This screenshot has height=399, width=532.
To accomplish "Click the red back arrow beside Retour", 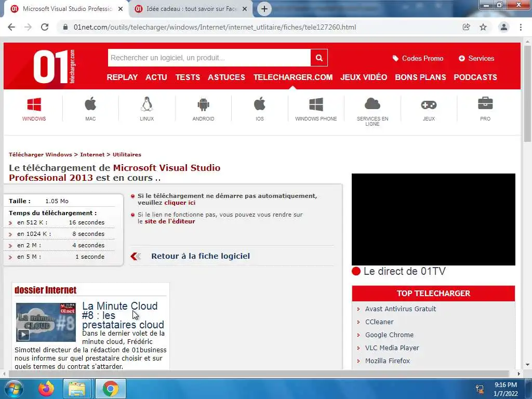I will (136, 256).
